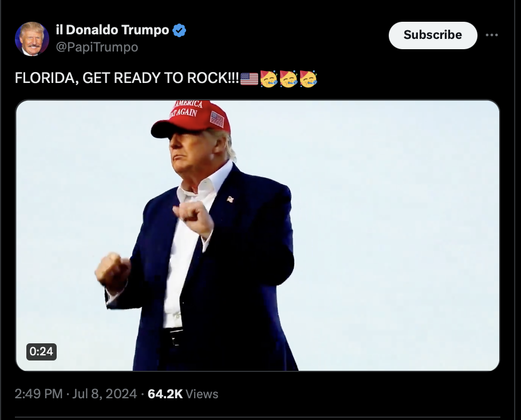The width and height of the screenshot is (521, 420).
Task: Open the @PapiTrumpo handle link
Action: click(97, 47)
